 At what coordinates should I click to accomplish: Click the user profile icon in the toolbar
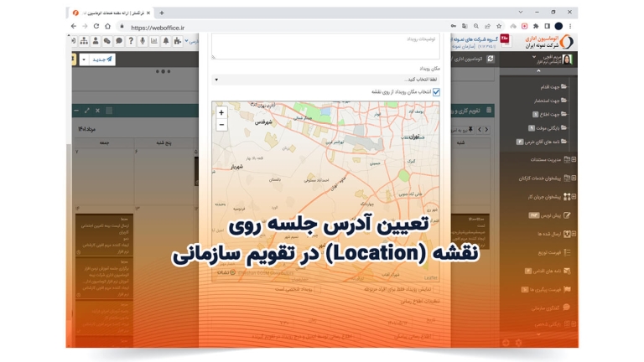[96, 40]
